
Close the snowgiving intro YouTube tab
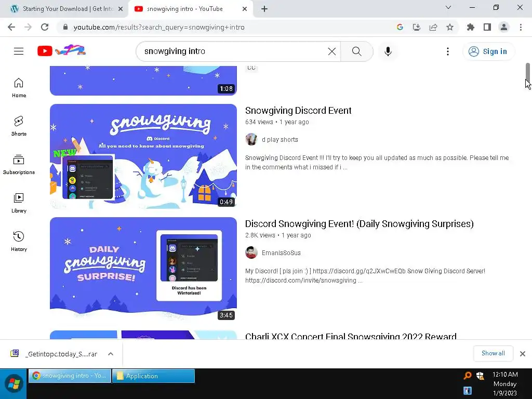[245, 9]
